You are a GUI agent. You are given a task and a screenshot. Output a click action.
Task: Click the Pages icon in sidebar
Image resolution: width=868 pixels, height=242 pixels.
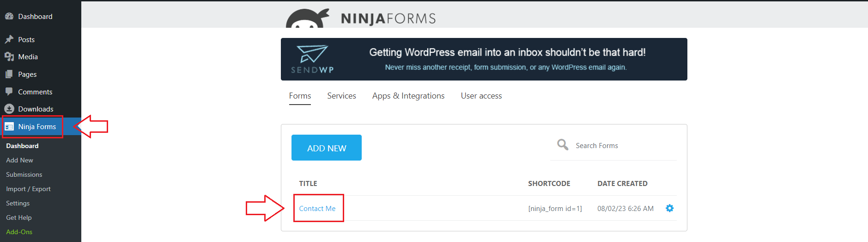[x=9, y=74]
